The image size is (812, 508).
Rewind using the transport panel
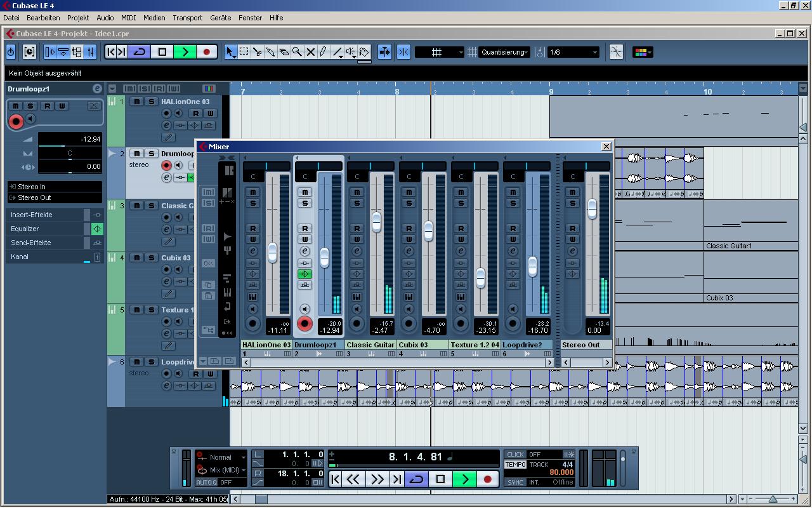click(353, 479)
